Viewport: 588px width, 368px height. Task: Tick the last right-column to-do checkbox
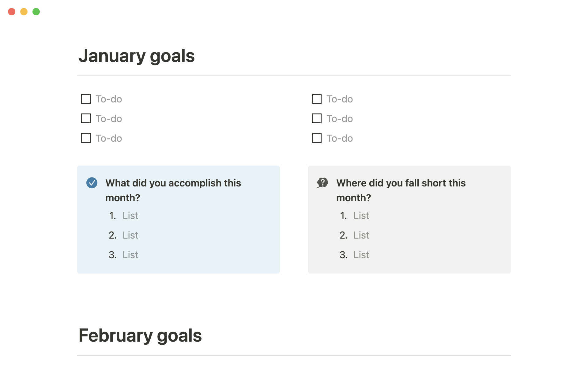316,138
